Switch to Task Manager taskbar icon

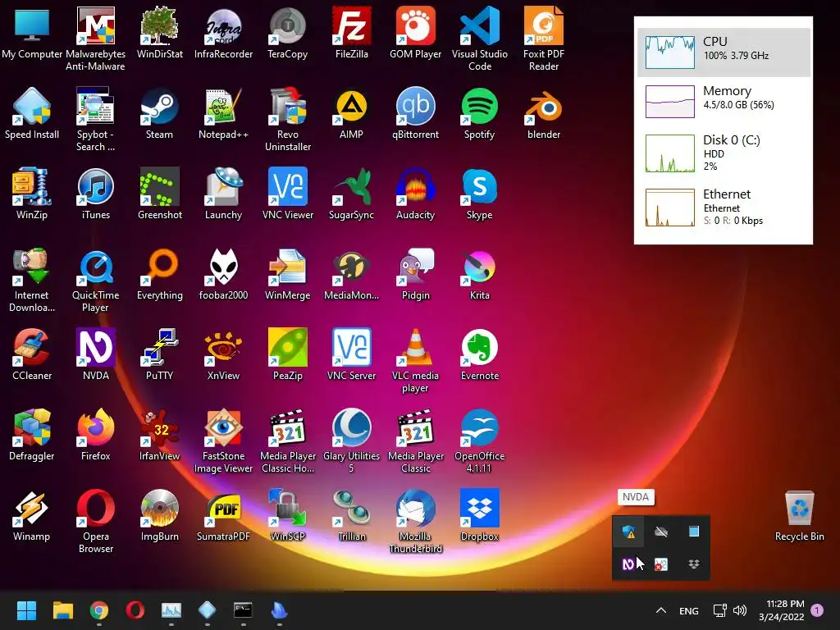tap(171, 610)
